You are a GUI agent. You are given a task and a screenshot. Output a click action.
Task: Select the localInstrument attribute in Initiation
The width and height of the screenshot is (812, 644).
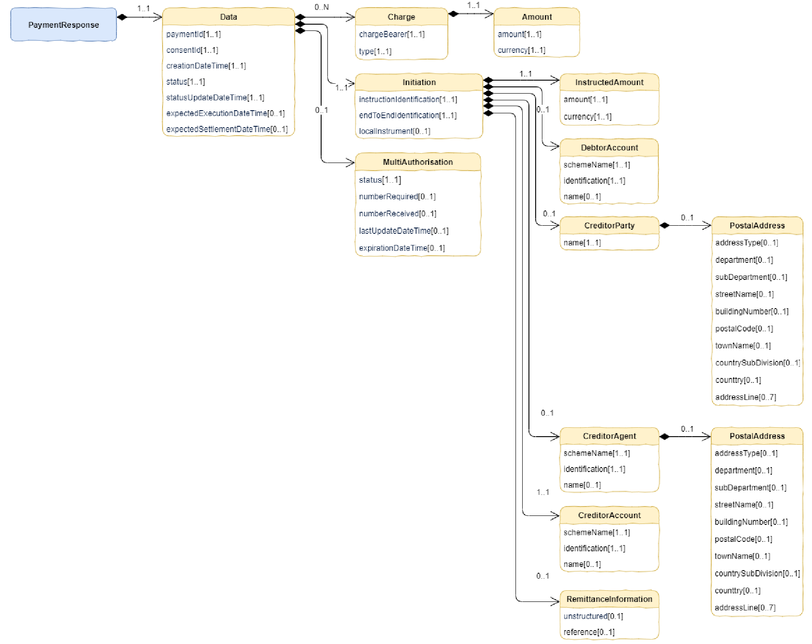pos(394,131)
